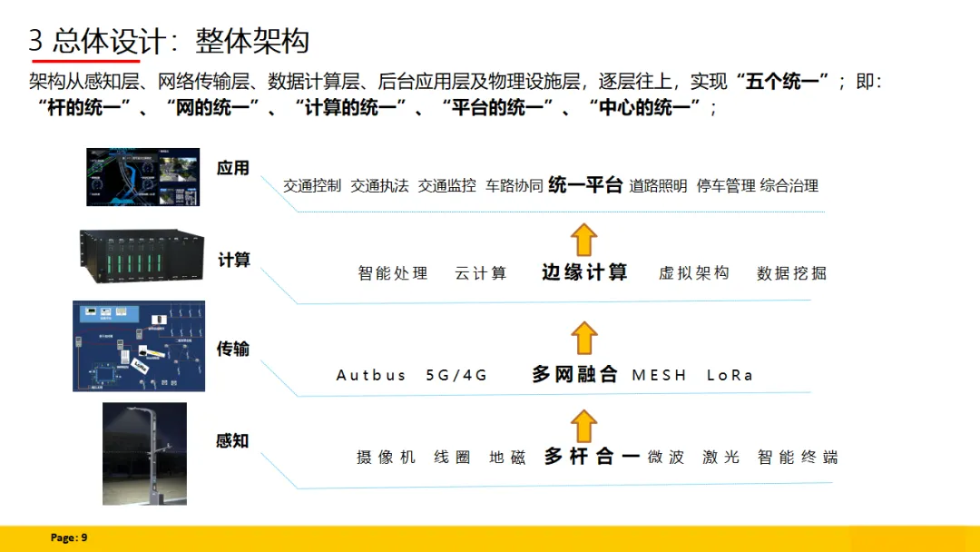Click the text 道路照明
980x552 pixels.
point(658,186)
